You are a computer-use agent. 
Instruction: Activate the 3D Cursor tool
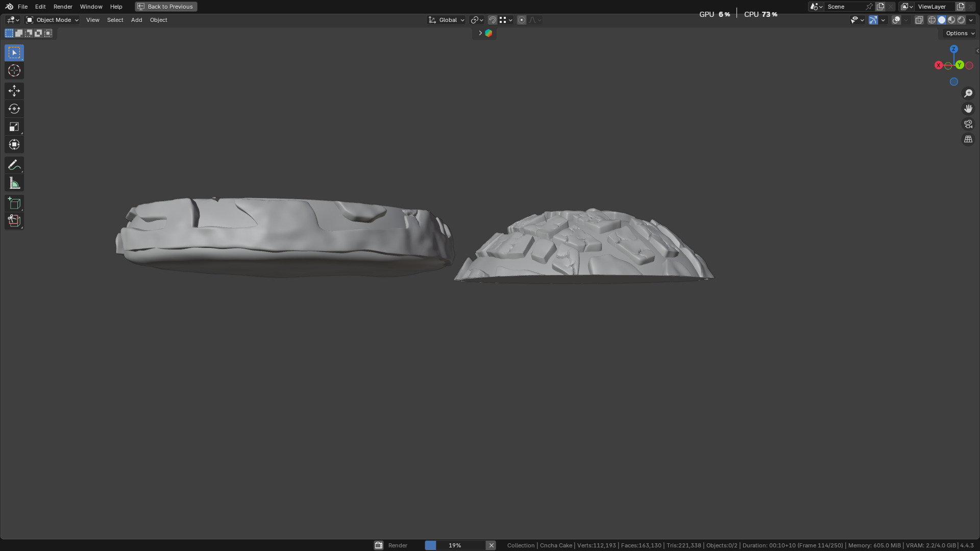[x=14, y=70]
